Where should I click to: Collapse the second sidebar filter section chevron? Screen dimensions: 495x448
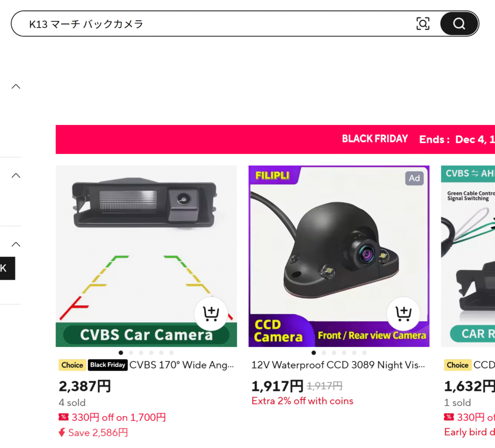click(16, 176)
